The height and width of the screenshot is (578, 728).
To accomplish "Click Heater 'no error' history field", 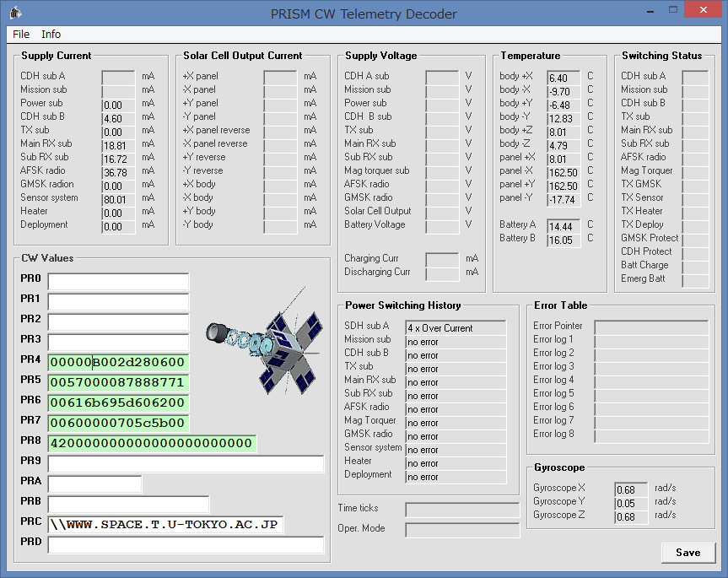I will pyautogui.click(x=456, y=463).
